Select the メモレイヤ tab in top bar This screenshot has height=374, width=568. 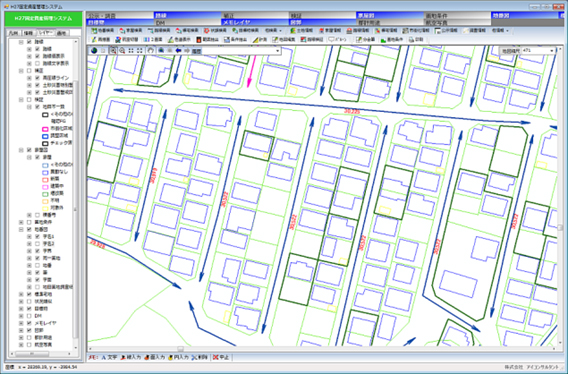[255, 22]
